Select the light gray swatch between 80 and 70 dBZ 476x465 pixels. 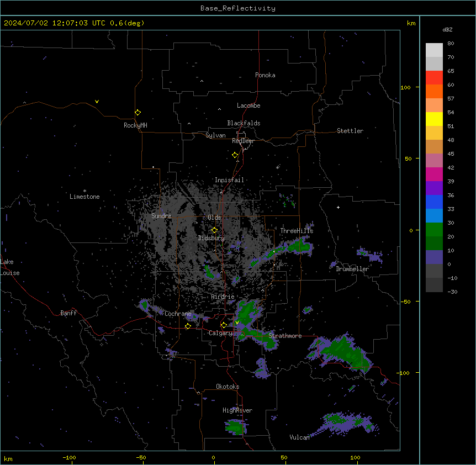(434, 50)
